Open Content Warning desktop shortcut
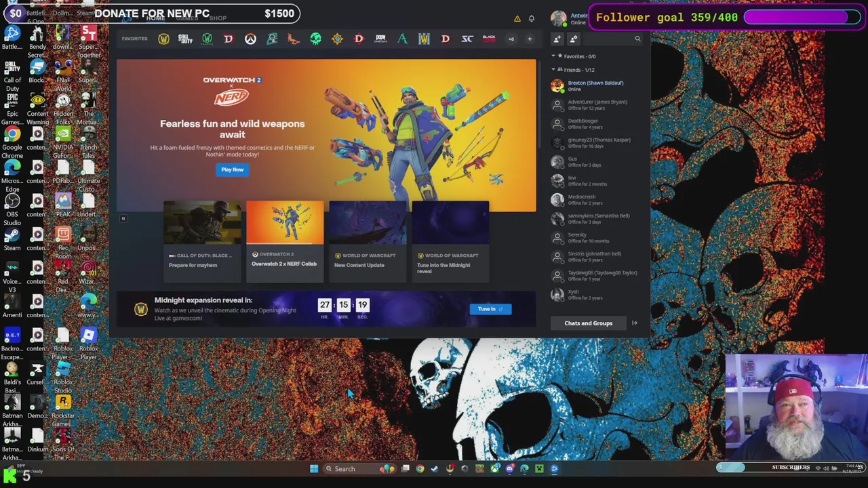The height and width of the screenshot is (488, 868). click(x=37, y=109)
